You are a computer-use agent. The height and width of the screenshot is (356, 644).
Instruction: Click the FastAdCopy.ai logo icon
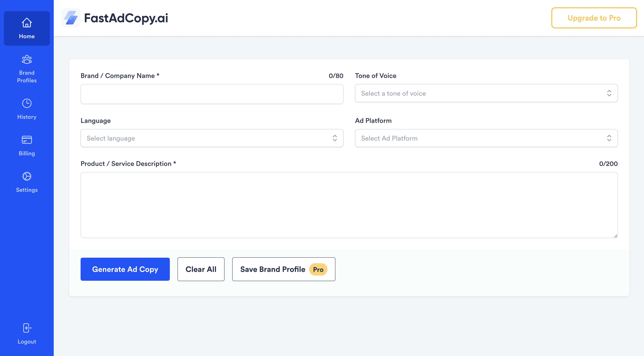click(71, 18)
